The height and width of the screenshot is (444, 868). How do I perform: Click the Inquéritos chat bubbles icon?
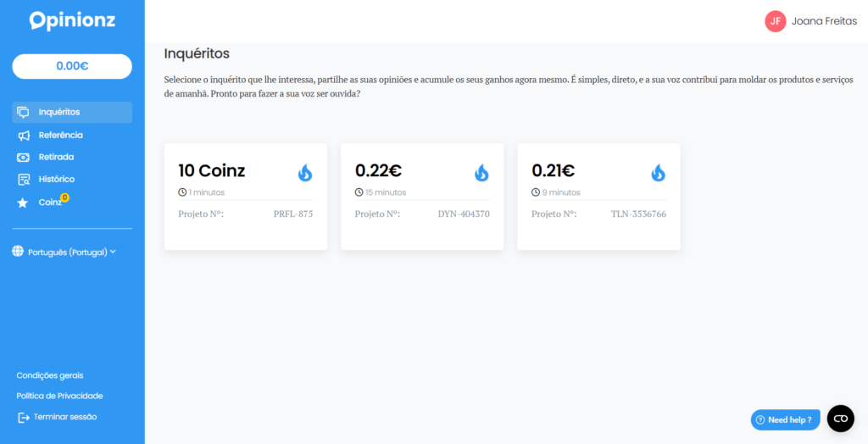tap(23, 113)
